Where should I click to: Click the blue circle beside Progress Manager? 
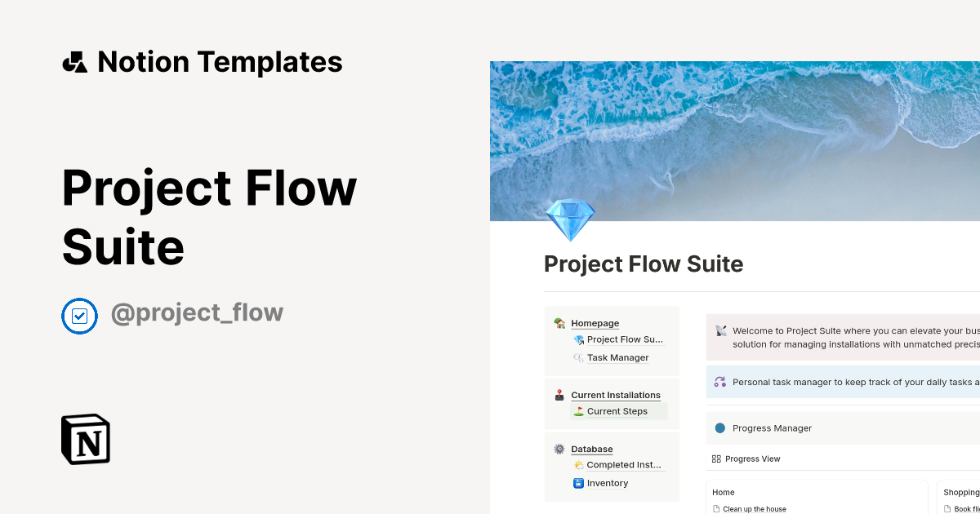[720, 428]
